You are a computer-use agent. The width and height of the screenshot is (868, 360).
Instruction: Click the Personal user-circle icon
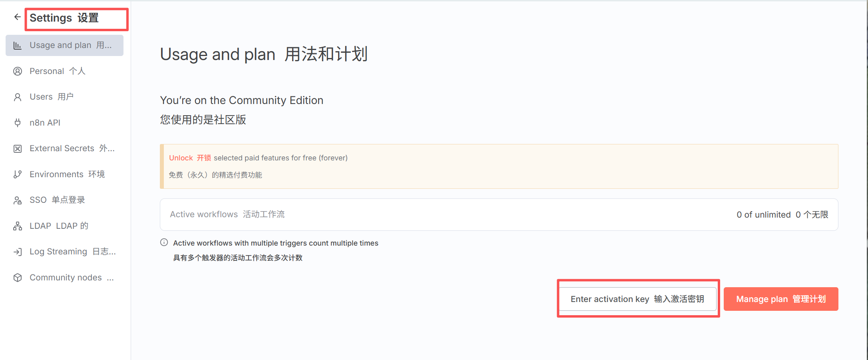[17, 71]
